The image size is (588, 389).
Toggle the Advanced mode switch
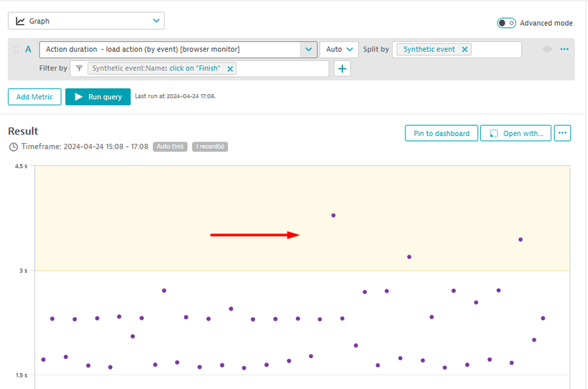[x=506, y=23]
